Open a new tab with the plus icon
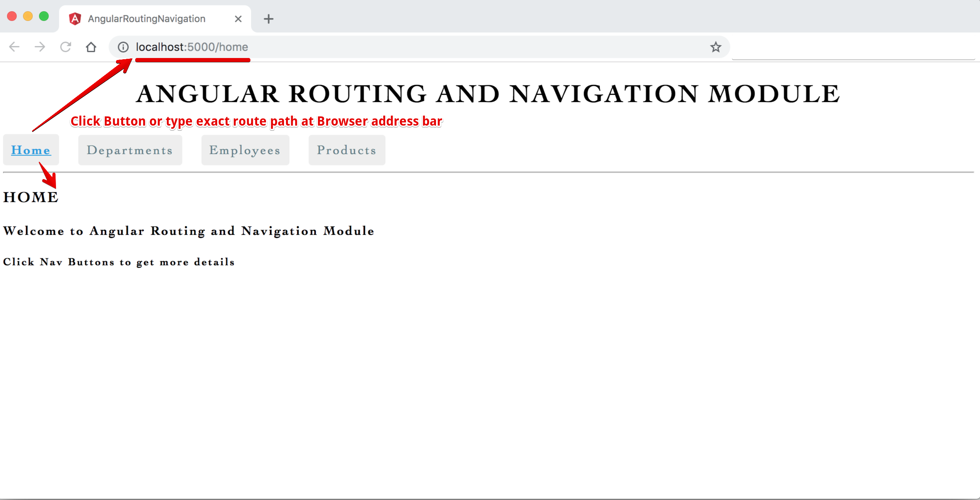Image resolution: width=980 pixels, height=500 pixels. point(269,19)
